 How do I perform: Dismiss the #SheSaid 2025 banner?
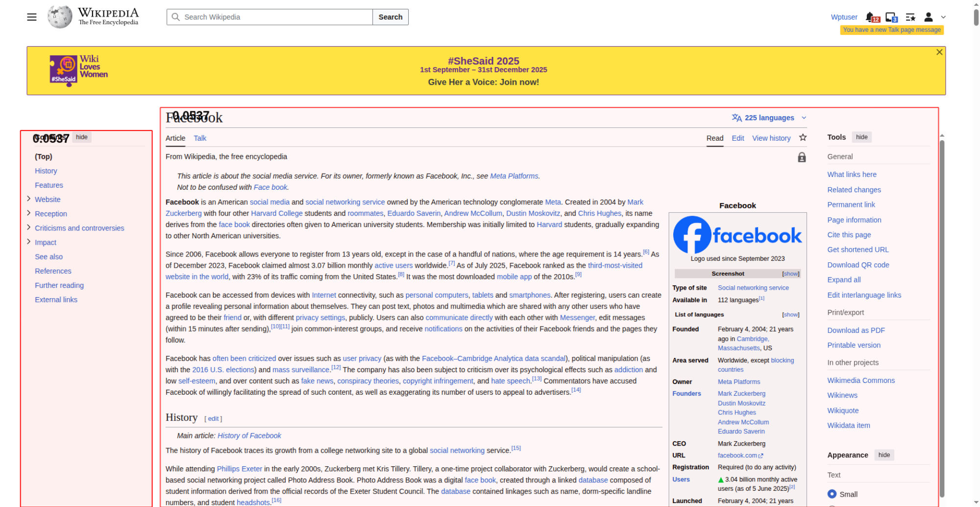click(939, 52)
